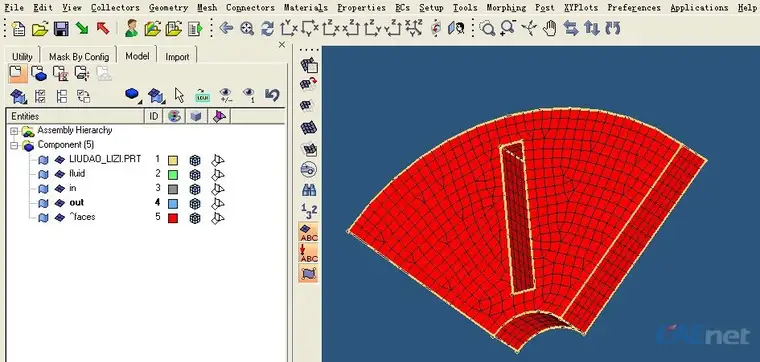Switch to the Import tab
The width and height of the screenshot is (760, 362).
177,57
